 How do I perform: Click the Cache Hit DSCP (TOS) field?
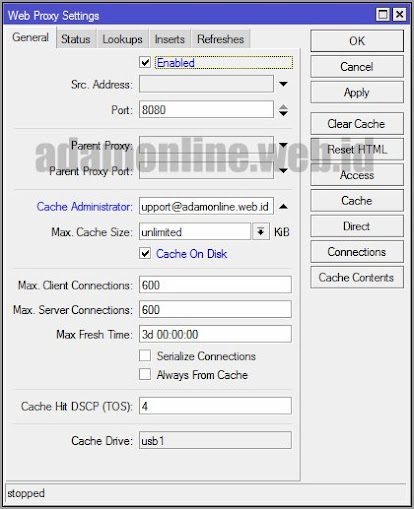tap(215, 406)
